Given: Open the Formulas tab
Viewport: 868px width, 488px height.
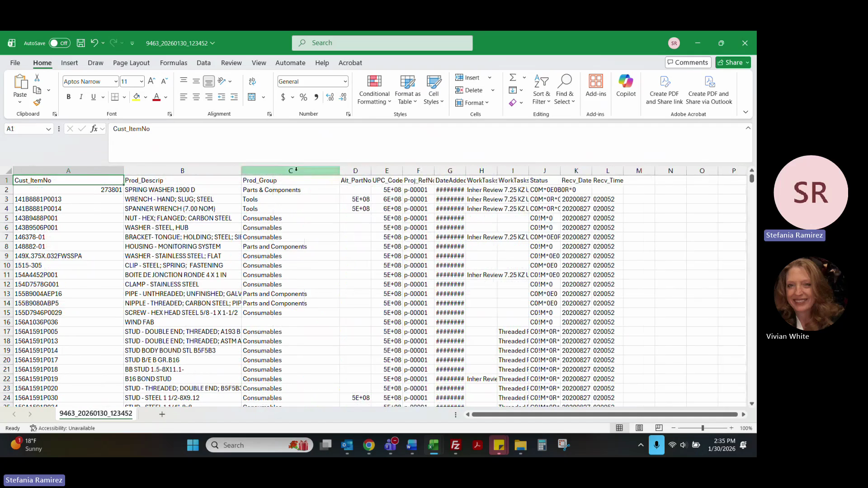Looking at the screenshot, I should (x=173, y=63).
